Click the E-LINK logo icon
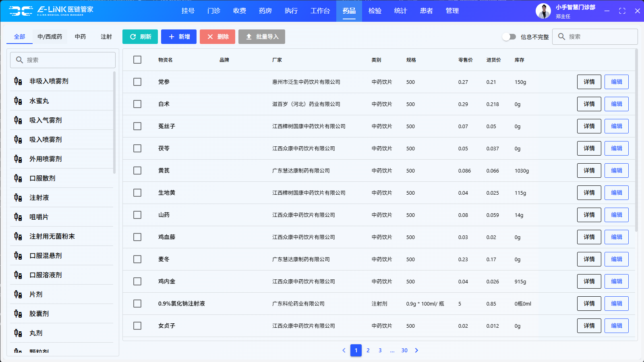Viewport: 644px width, 362px height. [21, 11]
